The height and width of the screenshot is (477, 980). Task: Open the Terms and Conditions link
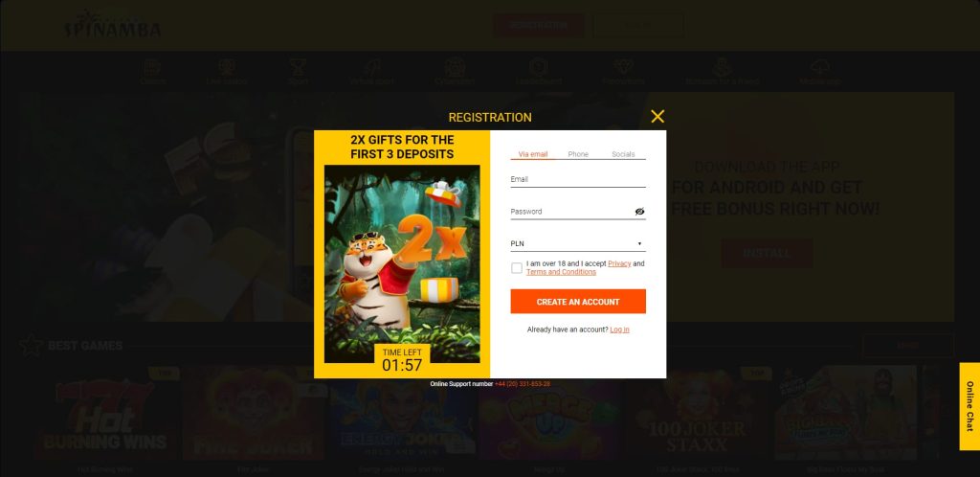point(561,272)
